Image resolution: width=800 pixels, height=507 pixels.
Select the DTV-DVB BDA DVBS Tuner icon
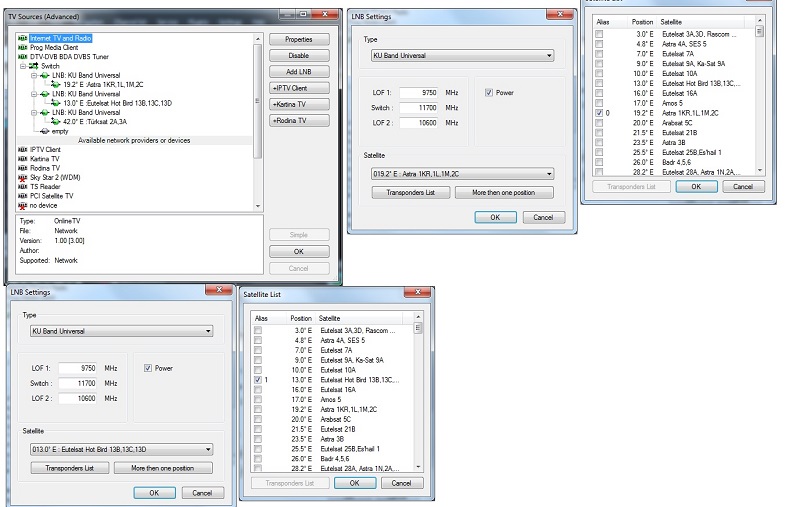23,57
